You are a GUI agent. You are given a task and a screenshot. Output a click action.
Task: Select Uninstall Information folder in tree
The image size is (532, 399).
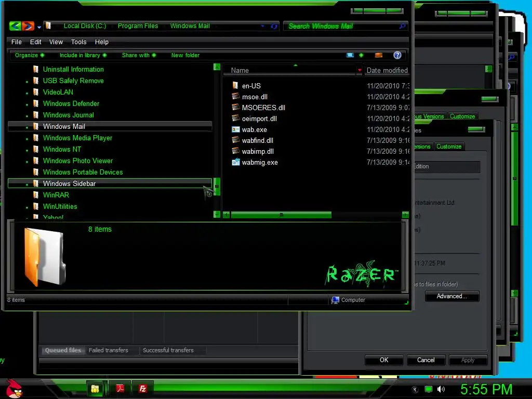point(73,69)
